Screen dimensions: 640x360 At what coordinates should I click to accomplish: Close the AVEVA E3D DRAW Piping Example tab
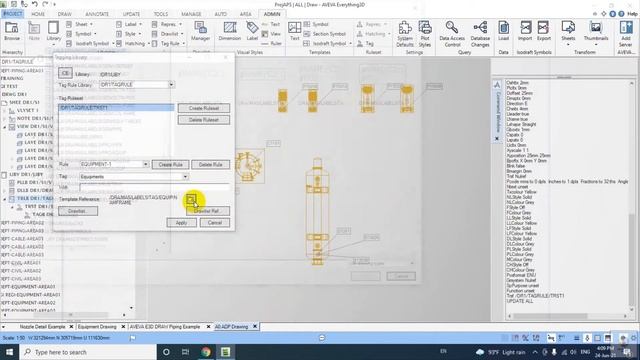click(208, 327)
